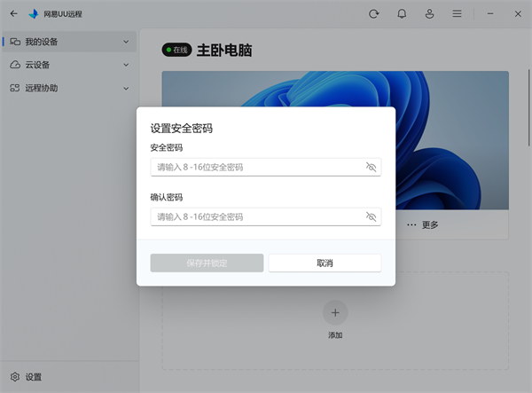Click the 确认密码 input field
The image size is (532, 393).
(x=255, y=216)
